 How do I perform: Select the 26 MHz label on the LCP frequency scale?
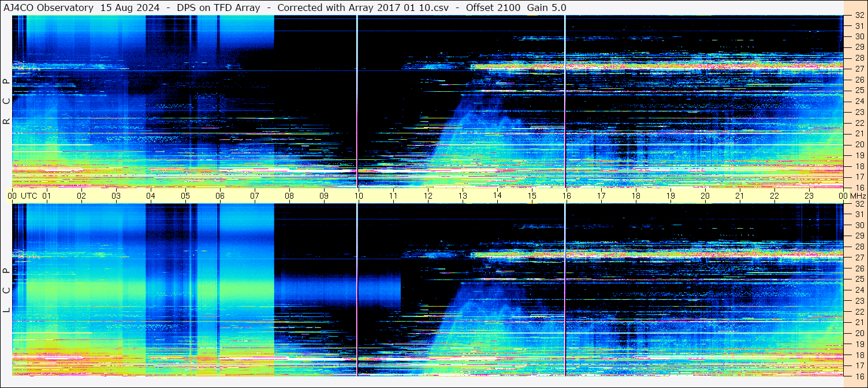point(859,268)
